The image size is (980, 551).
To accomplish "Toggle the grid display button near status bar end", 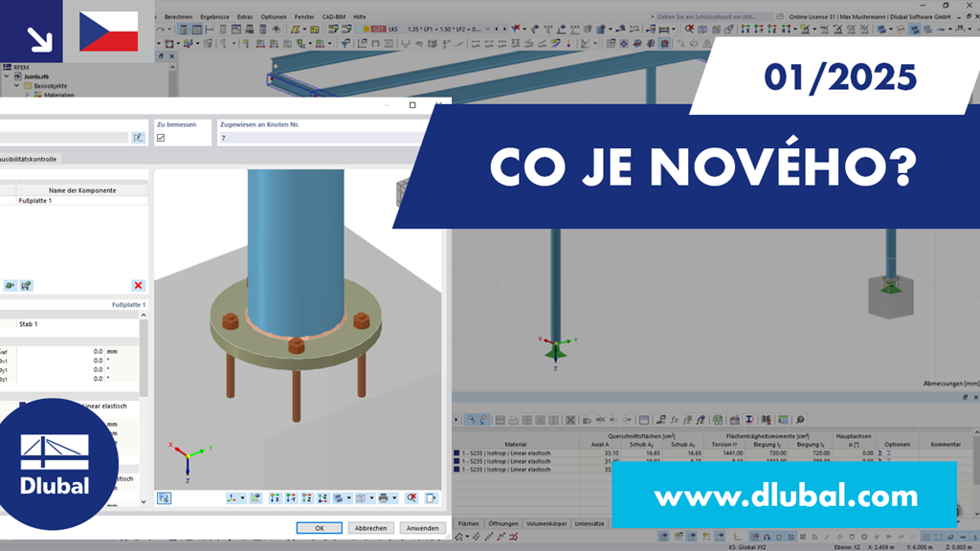I will point(926,537).
